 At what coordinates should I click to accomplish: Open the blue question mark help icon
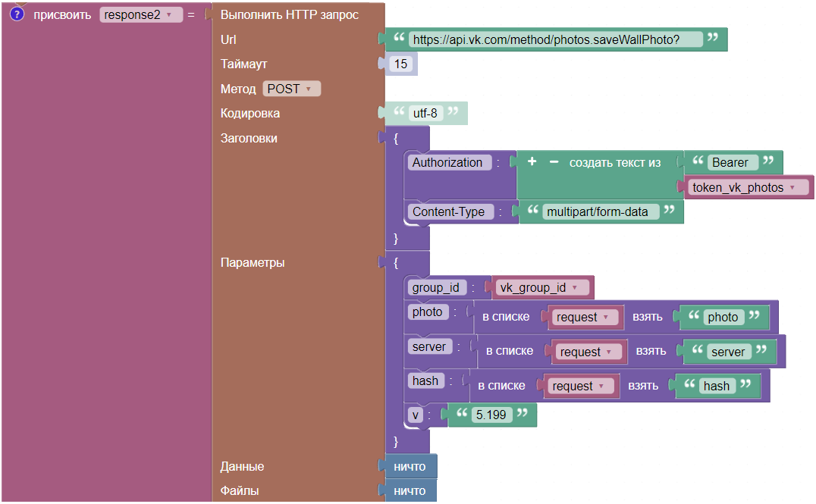tap(17, 14)
